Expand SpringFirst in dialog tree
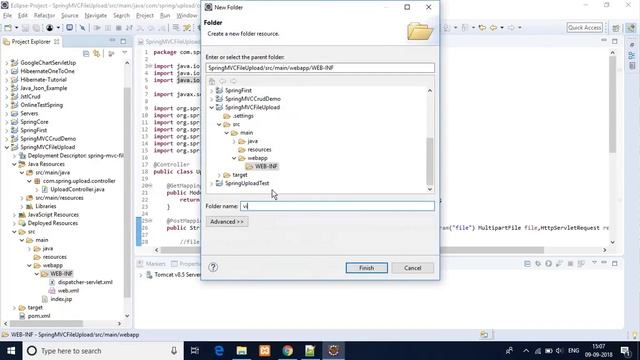Image resolution: width=640 pixels, height=360 pixels. tap(212, 90)
